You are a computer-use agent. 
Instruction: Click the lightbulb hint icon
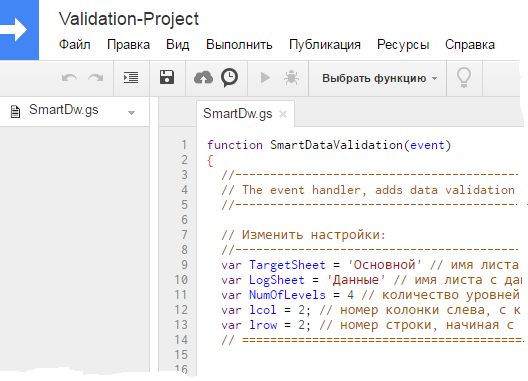(464, 78)
